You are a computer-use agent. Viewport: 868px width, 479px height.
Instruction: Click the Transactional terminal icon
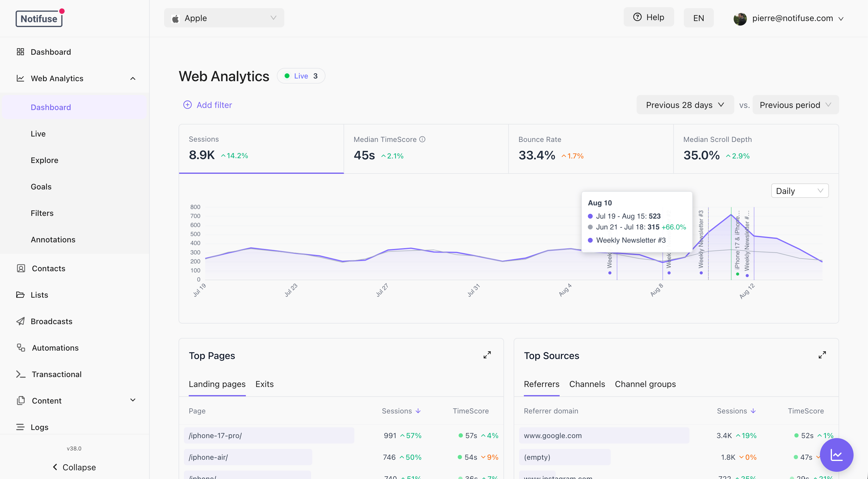(x=21, y=374)
